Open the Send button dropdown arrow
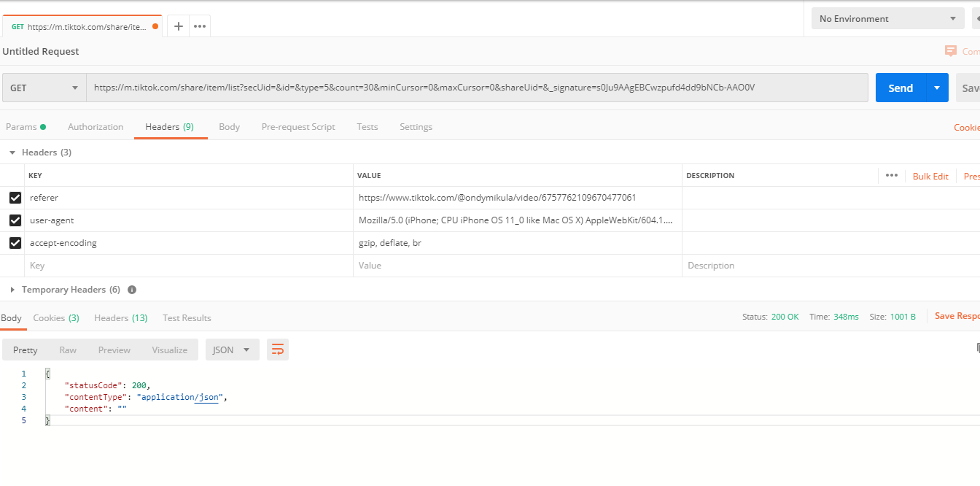Image resolution: width=980 pixels, height=486 pixels. [x=937, y=88]
